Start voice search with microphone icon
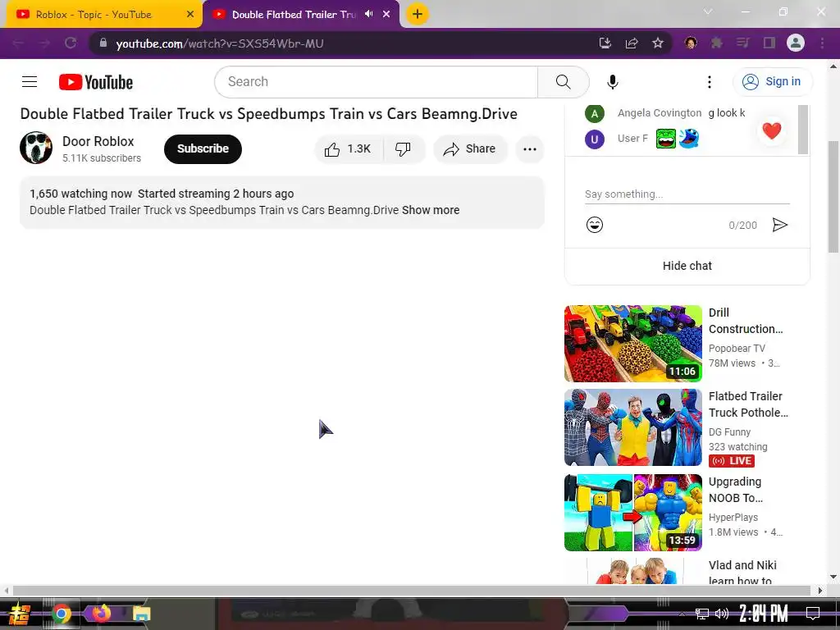Screen dimensions: 840x630 coord(612,82)
